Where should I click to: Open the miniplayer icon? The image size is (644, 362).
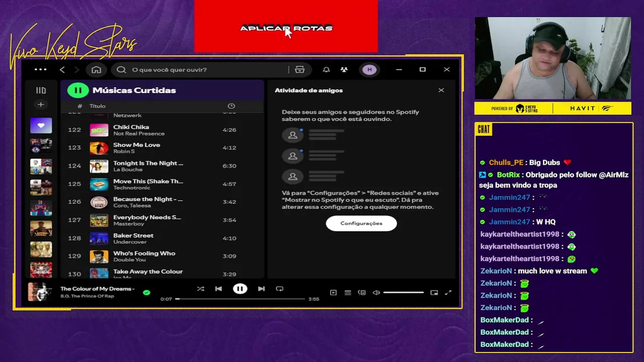pyautogui.click(x=434, y=293)
